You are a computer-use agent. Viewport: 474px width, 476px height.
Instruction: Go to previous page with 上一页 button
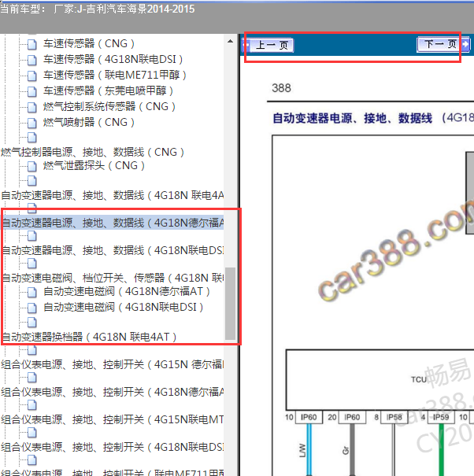pyautogui.click(x=268, y=45)
